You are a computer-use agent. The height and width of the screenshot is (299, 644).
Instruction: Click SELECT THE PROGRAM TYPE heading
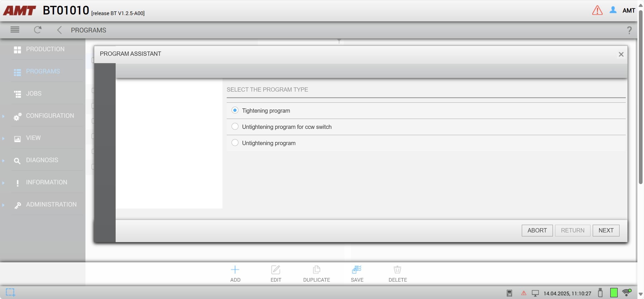click(x=267, y=90)
